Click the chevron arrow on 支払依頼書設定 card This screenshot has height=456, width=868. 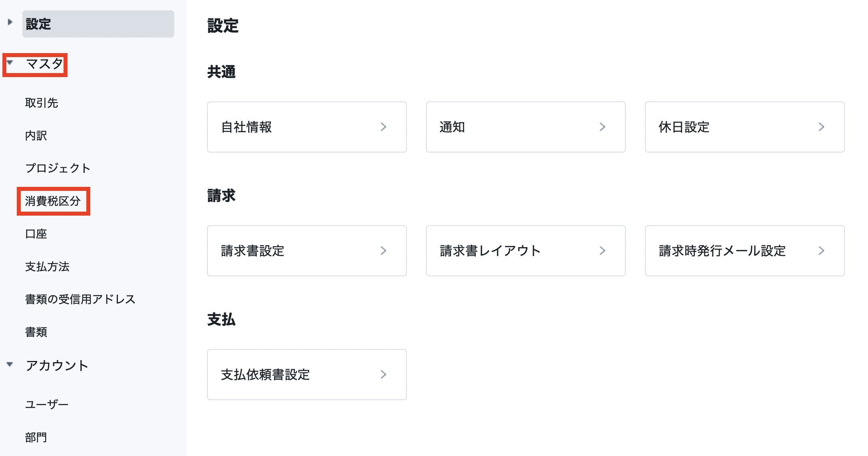point(383,375)
